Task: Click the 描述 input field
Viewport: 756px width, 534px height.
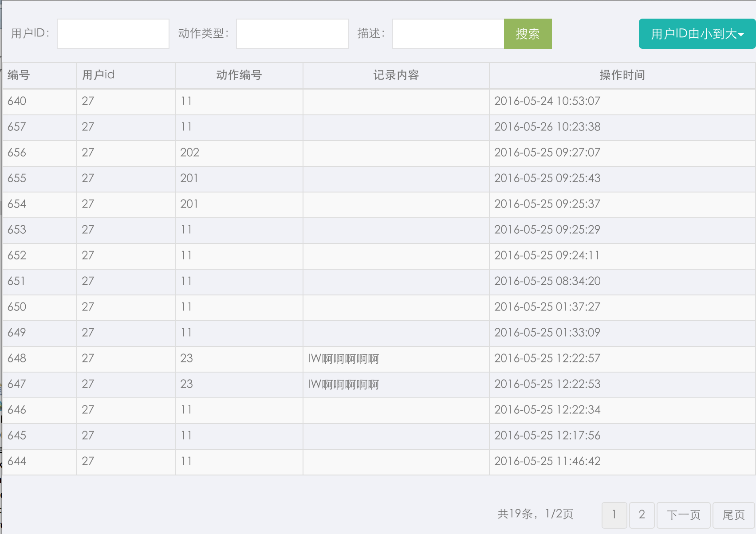Action: pos(449,34)
